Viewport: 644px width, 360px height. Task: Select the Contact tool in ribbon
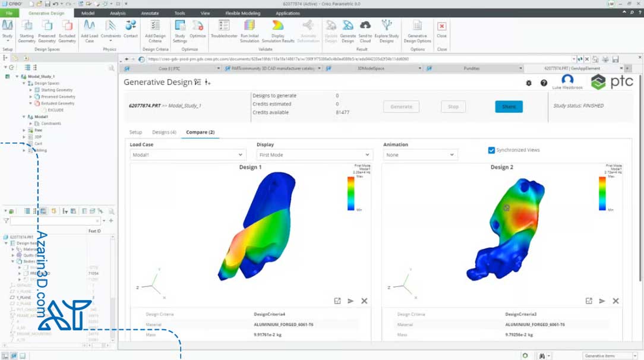tap(131, 30)
